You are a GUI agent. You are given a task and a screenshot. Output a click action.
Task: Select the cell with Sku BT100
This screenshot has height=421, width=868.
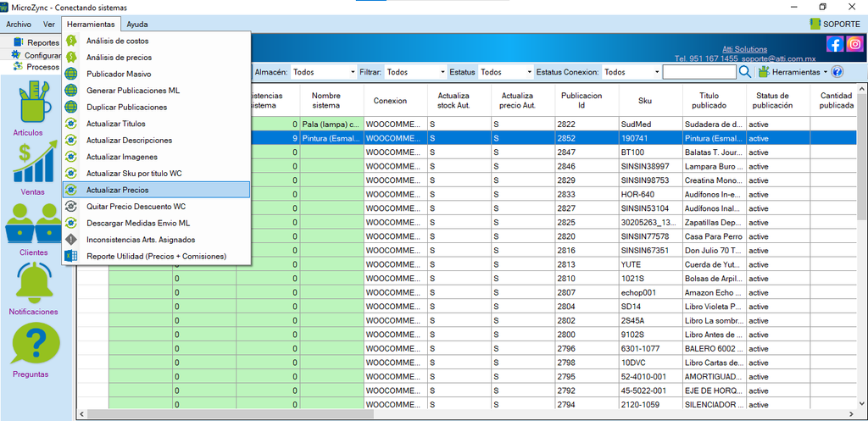click(x=650, y=152)
